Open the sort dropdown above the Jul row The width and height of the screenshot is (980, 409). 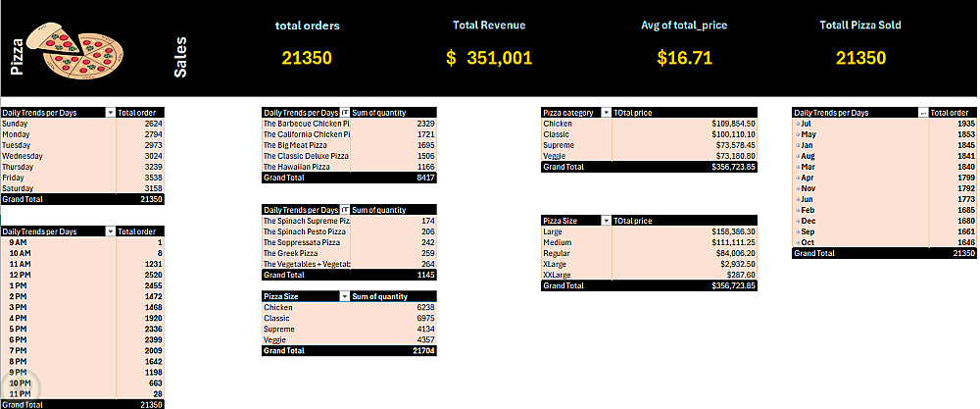[x=922, y=113]
